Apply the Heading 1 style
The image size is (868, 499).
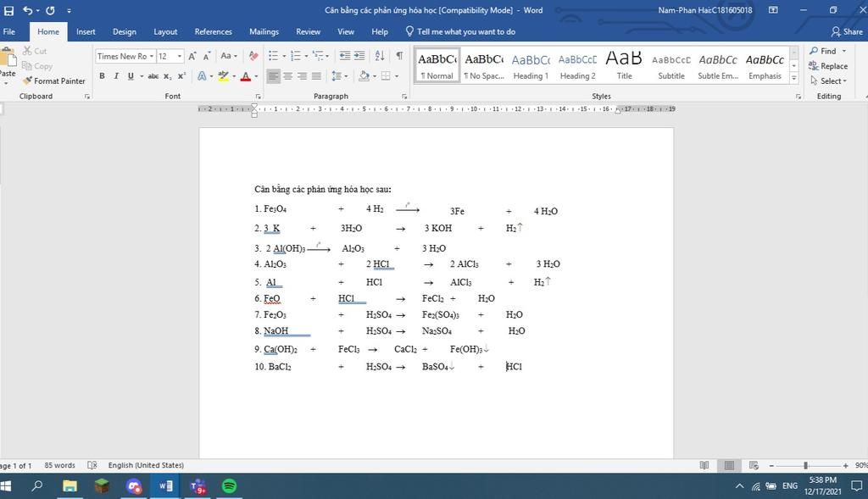(x=531, y=66)
